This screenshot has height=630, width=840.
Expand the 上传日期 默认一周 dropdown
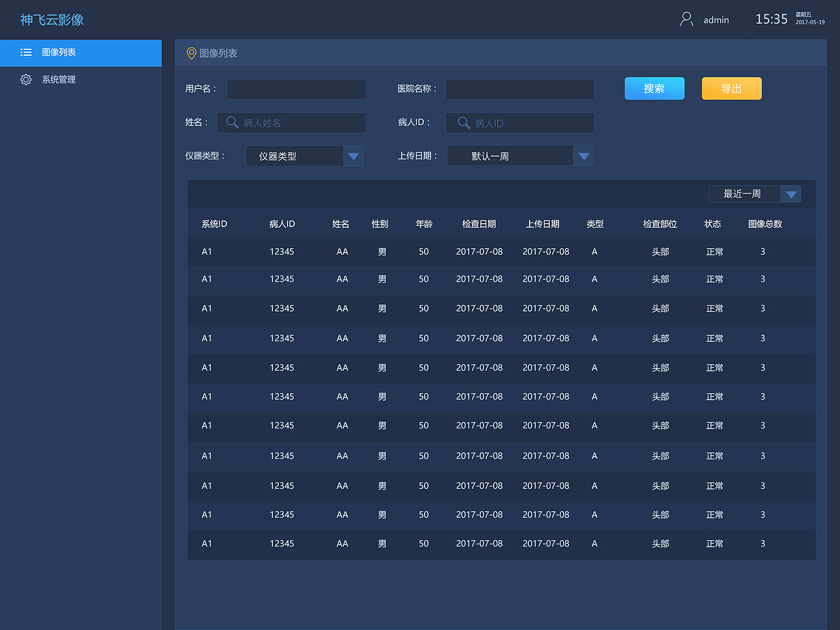[x=520, y=156]
